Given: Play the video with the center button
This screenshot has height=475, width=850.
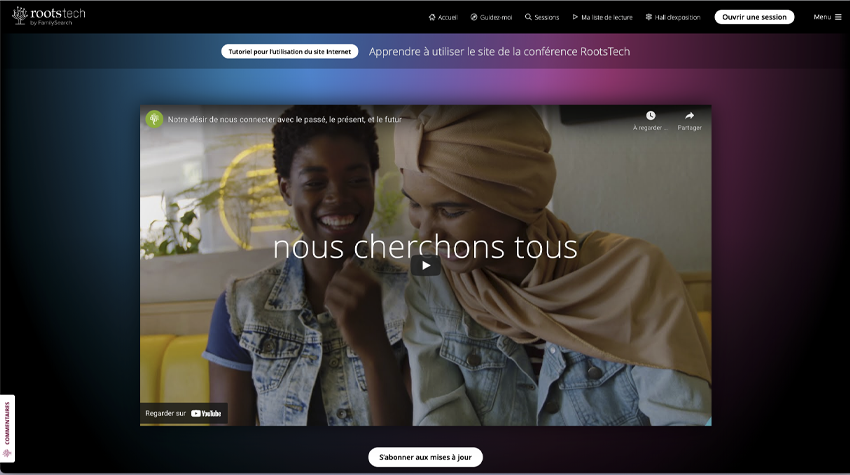Looking at the screenshot, I should pyautogui.click(x=426, y=265).
